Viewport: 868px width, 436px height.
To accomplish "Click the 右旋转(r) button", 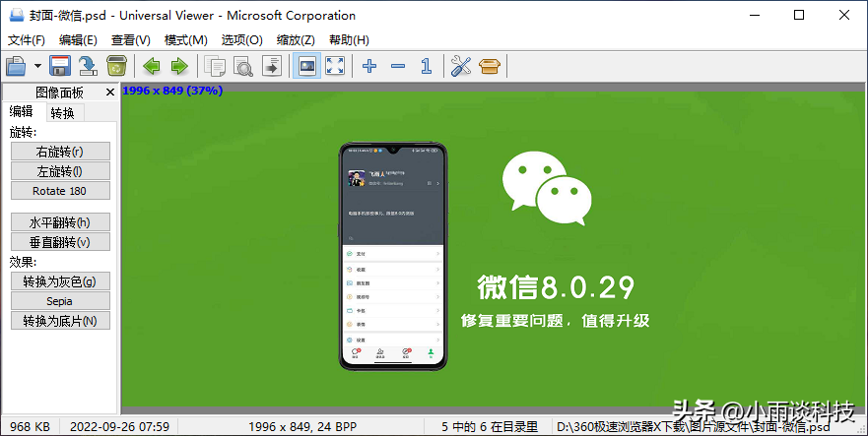I will [x=60, y=151].
